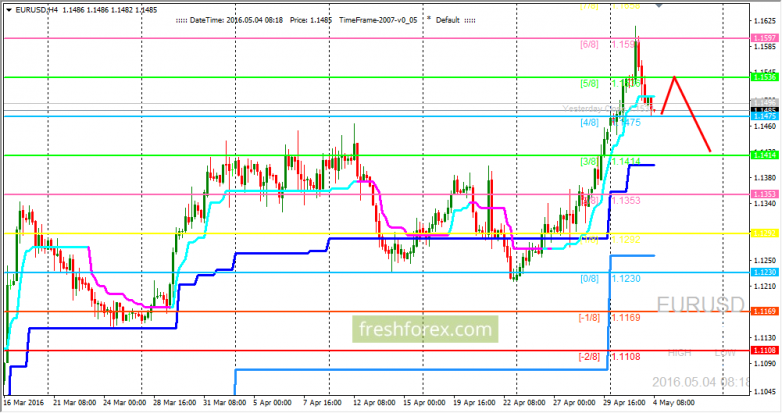
Task: Click the 27 Apr 00:00 time label
Action: (574, 402)
